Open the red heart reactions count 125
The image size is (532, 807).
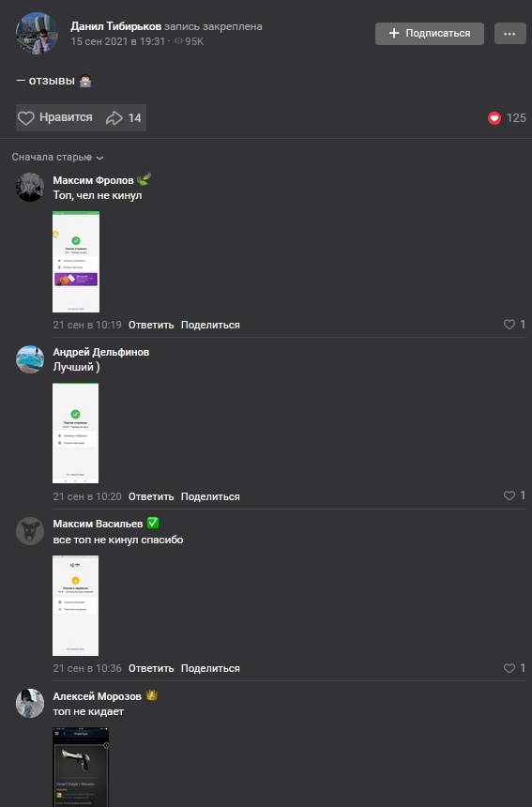507,118
